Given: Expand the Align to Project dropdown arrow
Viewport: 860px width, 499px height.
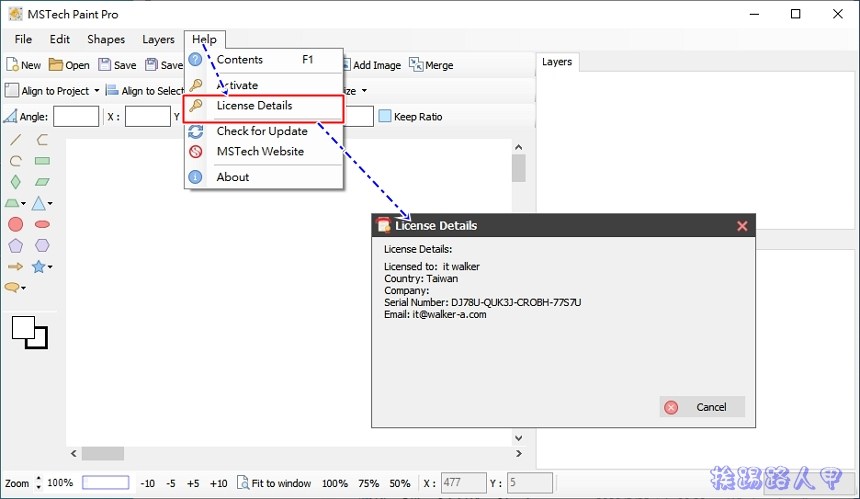Looking at the screenshot, I should (x=97, y=90).
